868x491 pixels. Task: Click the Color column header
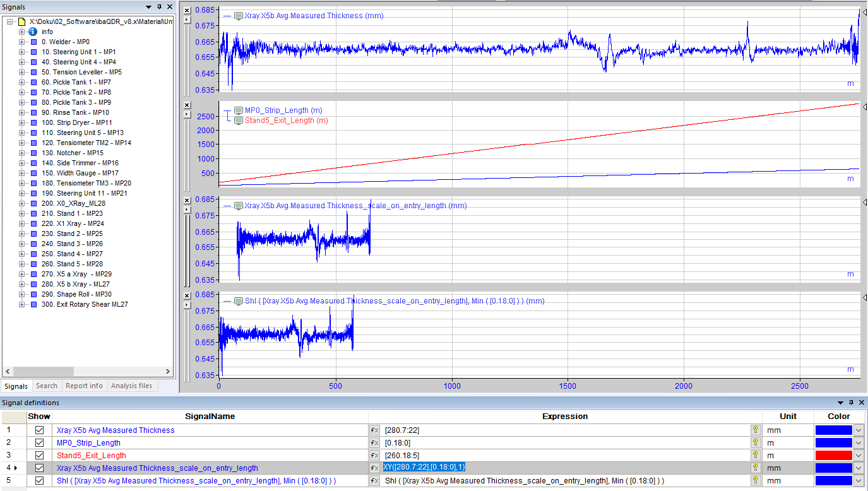(839, 417)
